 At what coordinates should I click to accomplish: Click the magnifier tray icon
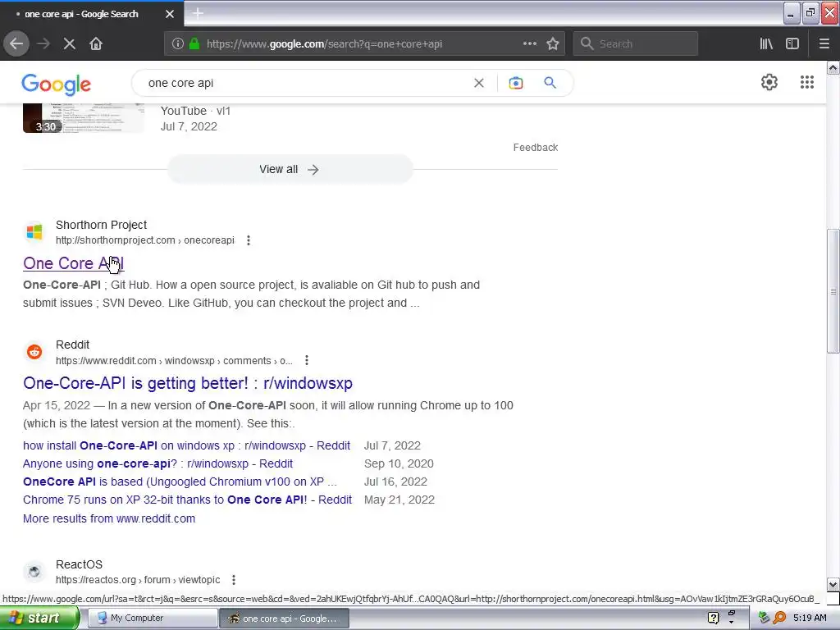(x=780, y=619)
